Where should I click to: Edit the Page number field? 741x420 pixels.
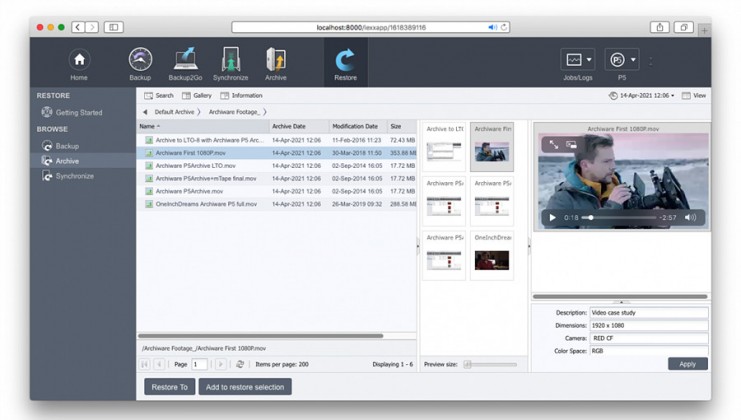pyautogui.click(x=199, y=364)
